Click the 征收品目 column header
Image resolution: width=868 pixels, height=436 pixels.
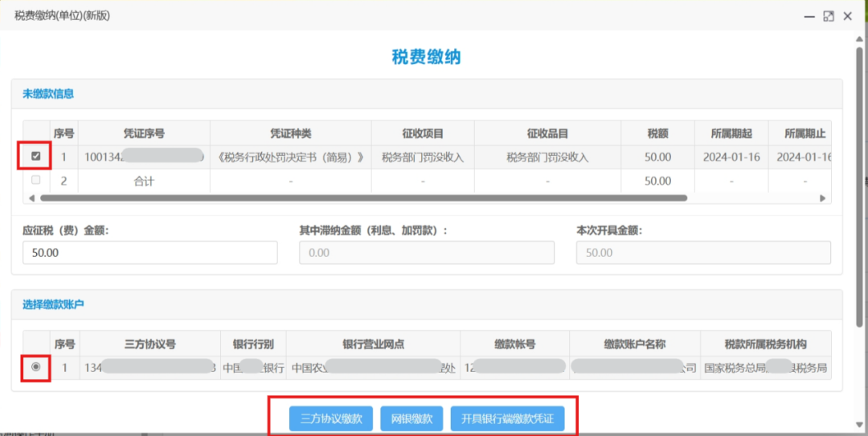coord(547,133)
